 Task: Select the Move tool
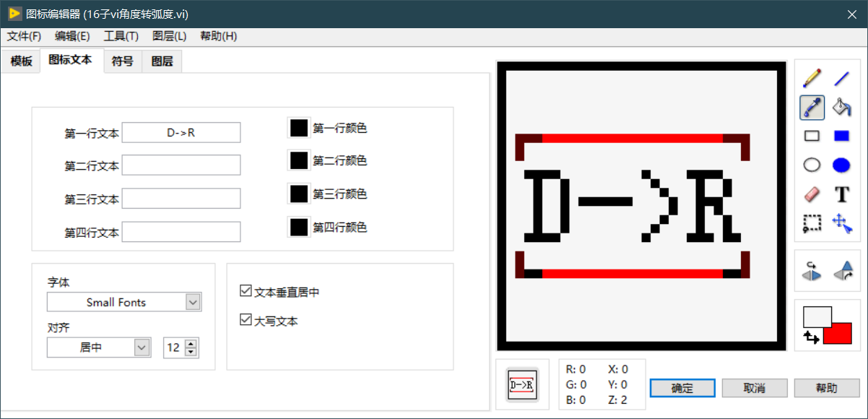840,223
